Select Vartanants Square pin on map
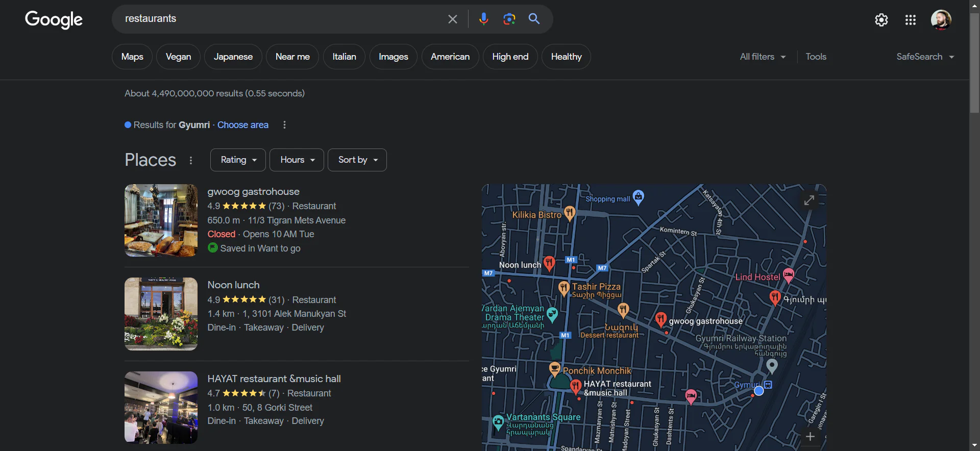The width and height of the screenshot is (980, 451). click(499, 422)
